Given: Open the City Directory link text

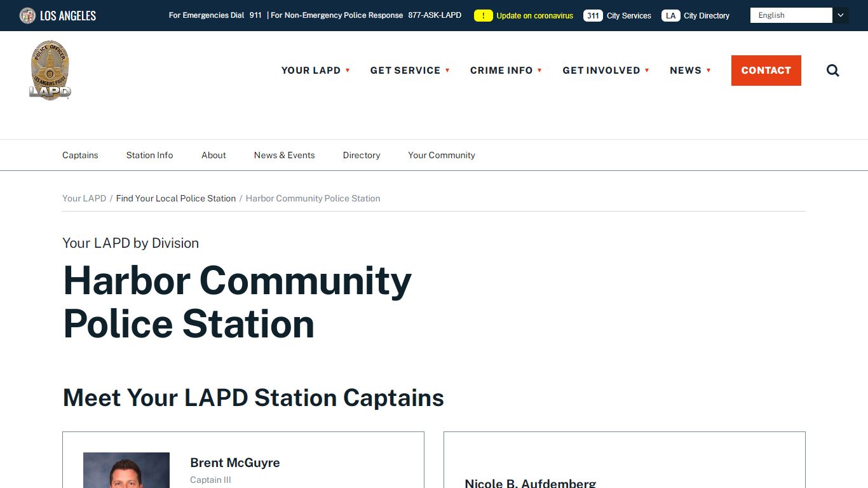Looking at the screenshot, I should click(x=707, y=16).
